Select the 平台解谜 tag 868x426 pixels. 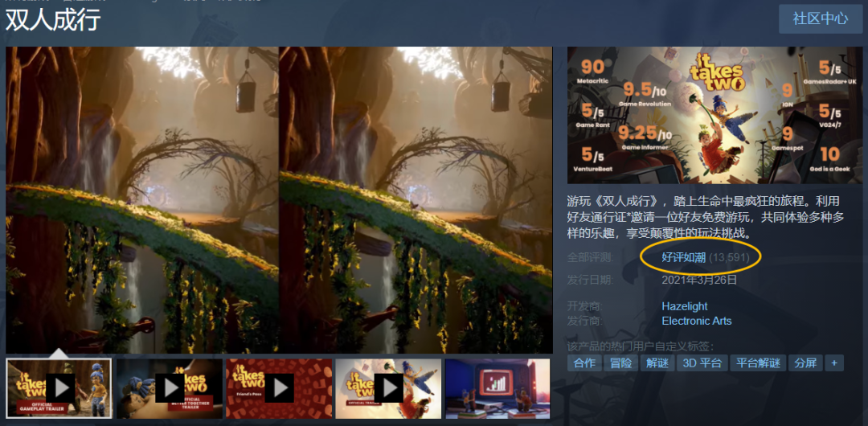point(758,363)
